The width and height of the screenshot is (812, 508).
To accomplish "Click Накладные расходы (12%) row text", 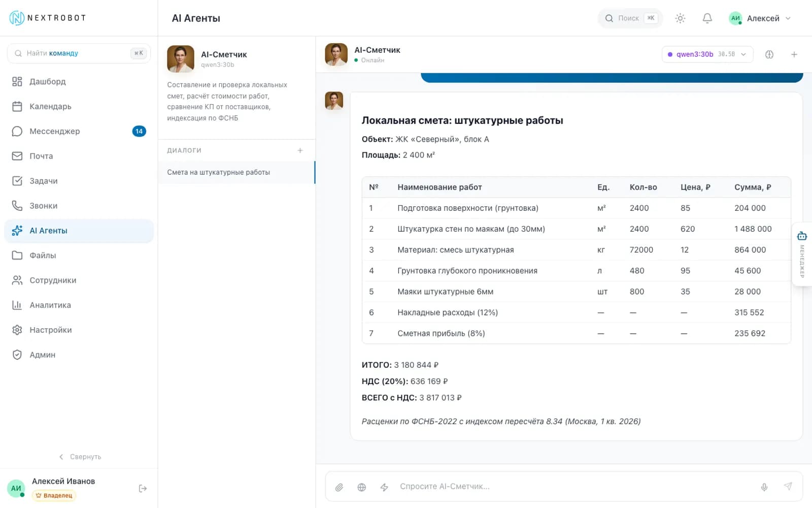I will 448,312.
